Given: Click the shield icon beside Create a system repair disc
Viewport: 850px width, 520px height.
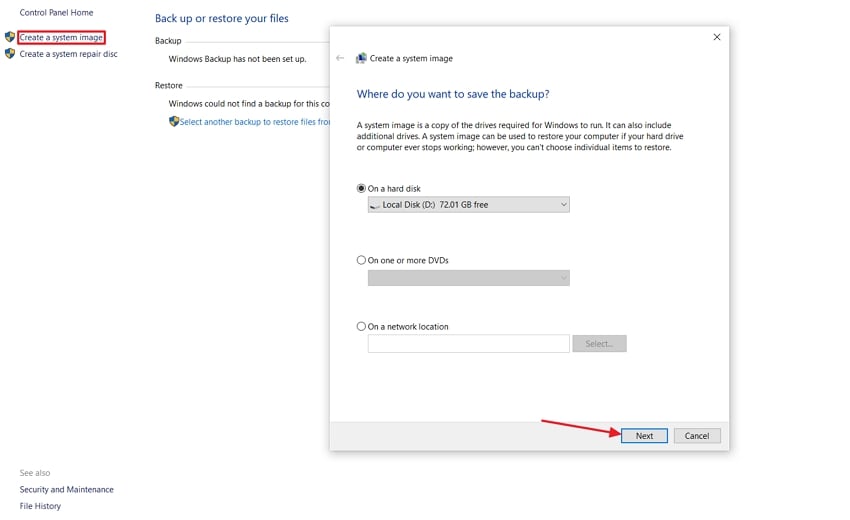Looking at the screenshot, I should click(10, 54).
